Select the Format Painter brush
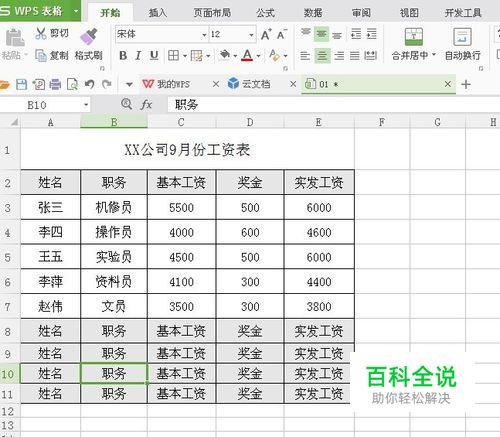The width and height of the screenshot is (500, 437). pos(89,36)
